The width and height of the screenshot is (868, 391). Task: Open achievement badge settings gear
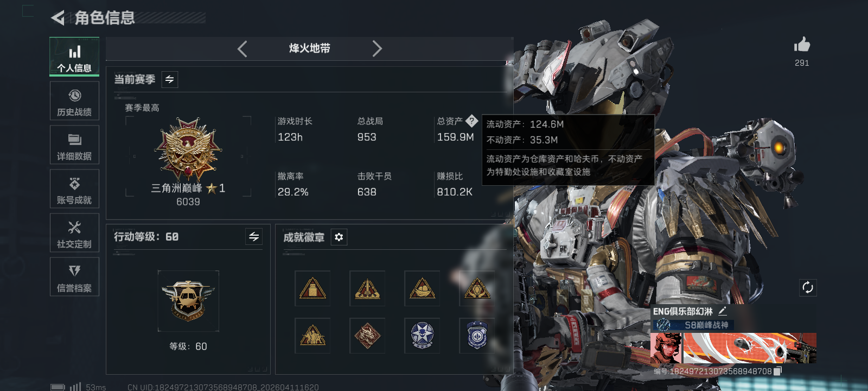[x=339, y=237]
